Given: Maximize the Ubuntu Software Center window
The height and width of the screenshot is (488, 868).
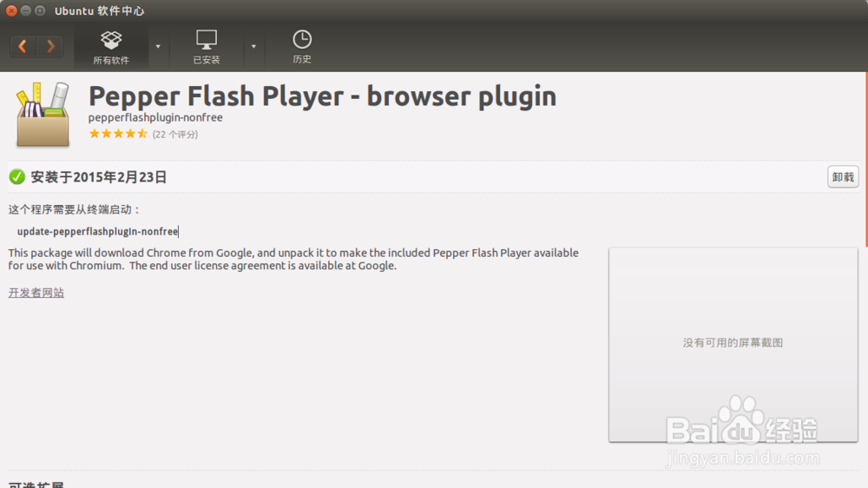Looking at the screenshot, I should (40, 10).
